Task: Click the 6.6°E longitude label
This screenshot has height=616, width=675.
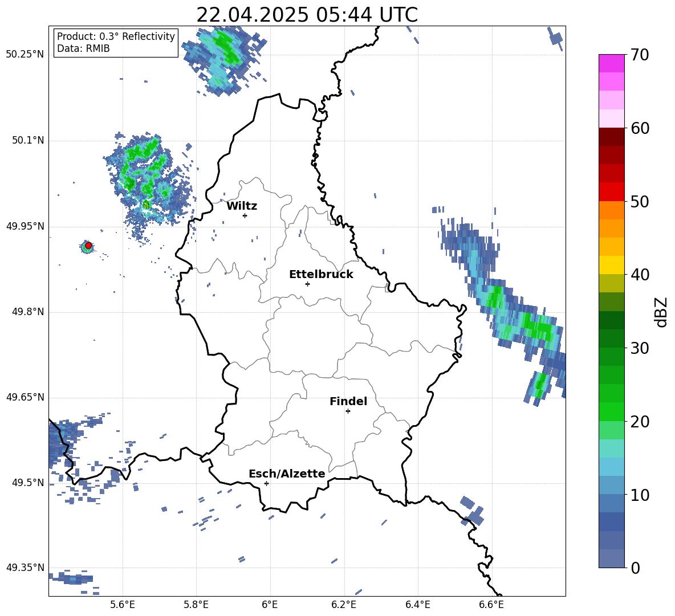Action: click(x=491, y=605)
